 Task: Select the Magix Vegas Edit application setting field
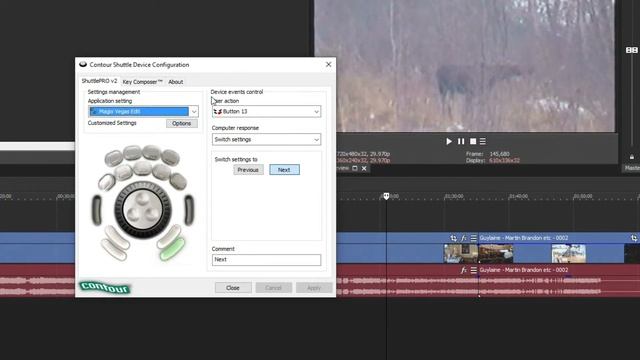pyautogui.click(x=139, y=111)
